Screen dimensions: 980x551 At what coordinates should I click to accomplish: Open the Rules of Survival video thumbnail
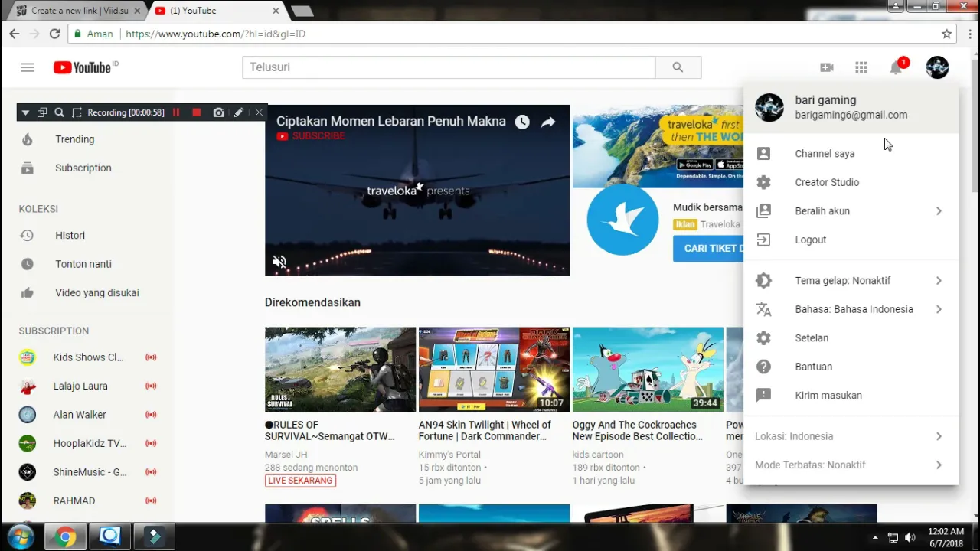point(340,370)
